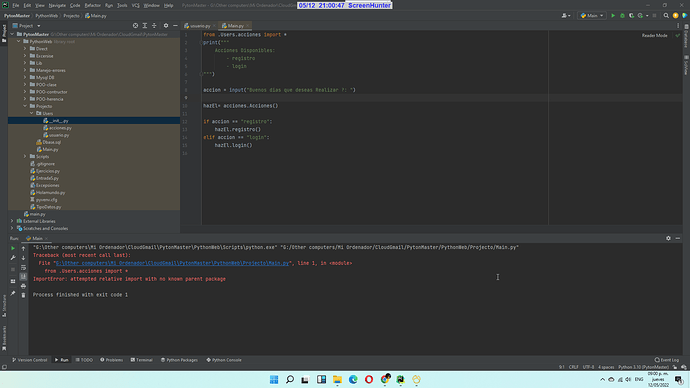Switch to Main.py editor tab
Viewport: 690px width, 388px height.
pos(235,26)
